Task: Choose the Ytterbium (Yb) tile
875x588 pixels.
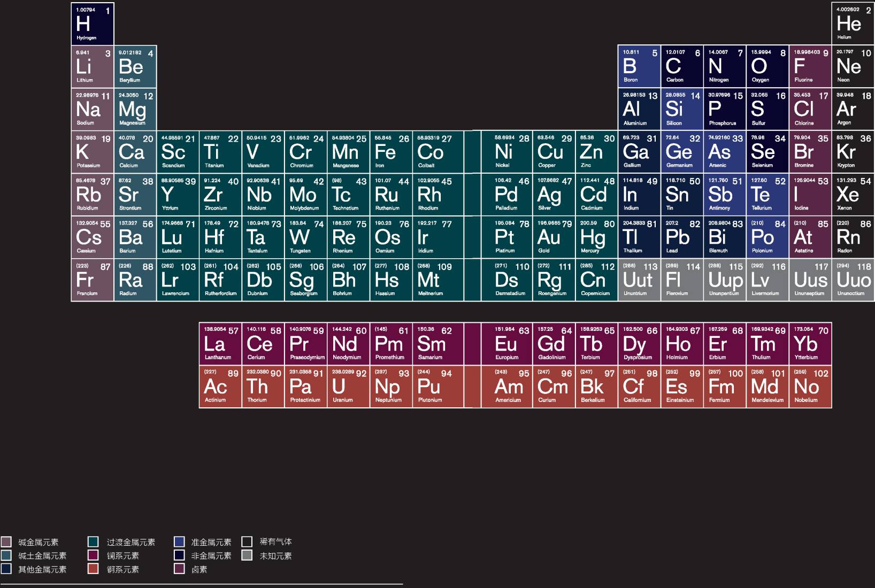Action: pyautogui.click(x=810, y=344)
